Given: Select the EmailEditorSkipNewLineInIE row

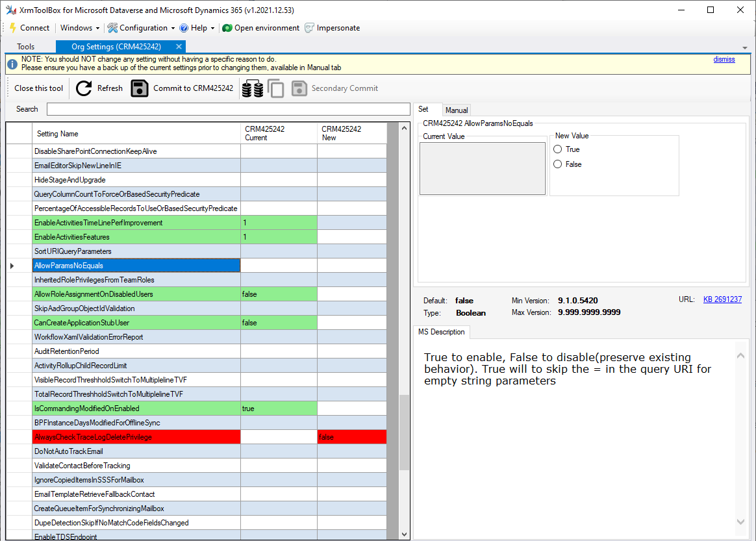Looking at the screenshot, I should click(196, 166).
